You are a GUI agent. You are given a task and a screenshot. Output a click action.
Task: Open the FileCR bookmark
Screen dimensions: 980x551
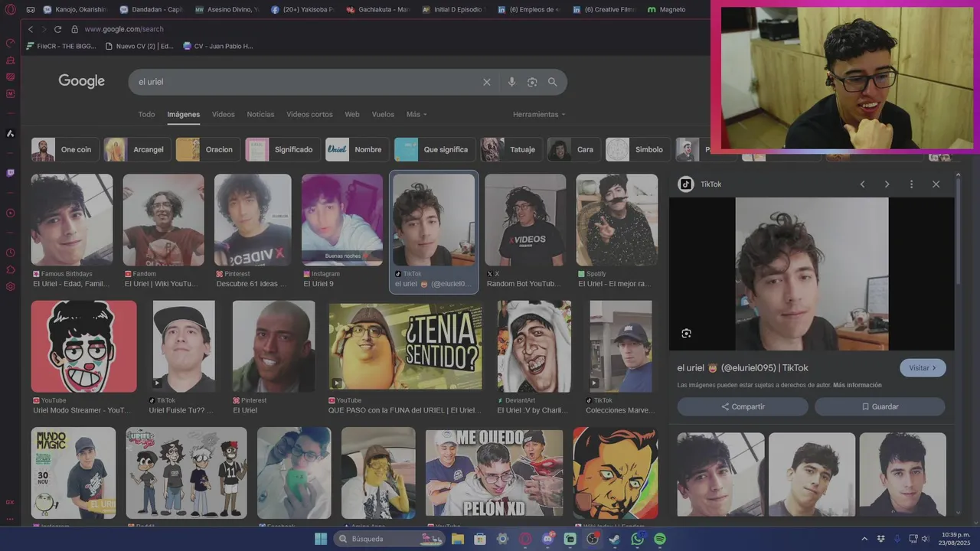[x=61, y=46]
